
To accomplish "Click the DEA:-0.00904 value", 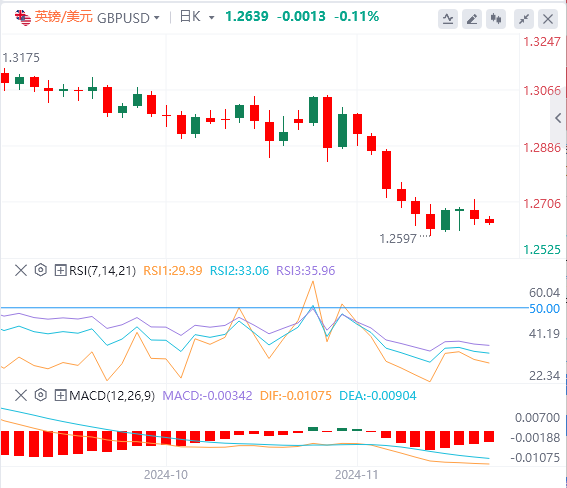I will coord(378,395).
